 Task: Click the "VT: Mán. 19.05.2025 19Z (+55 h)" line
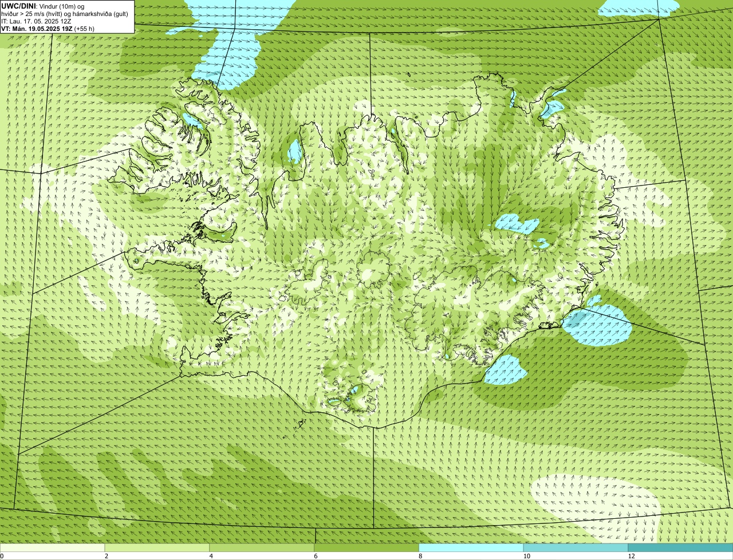pos(48,28)
